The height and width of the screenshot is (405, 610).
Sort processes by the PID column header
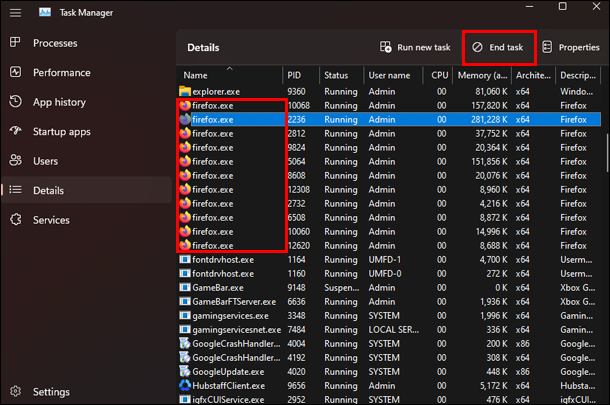tap(301, 75)
